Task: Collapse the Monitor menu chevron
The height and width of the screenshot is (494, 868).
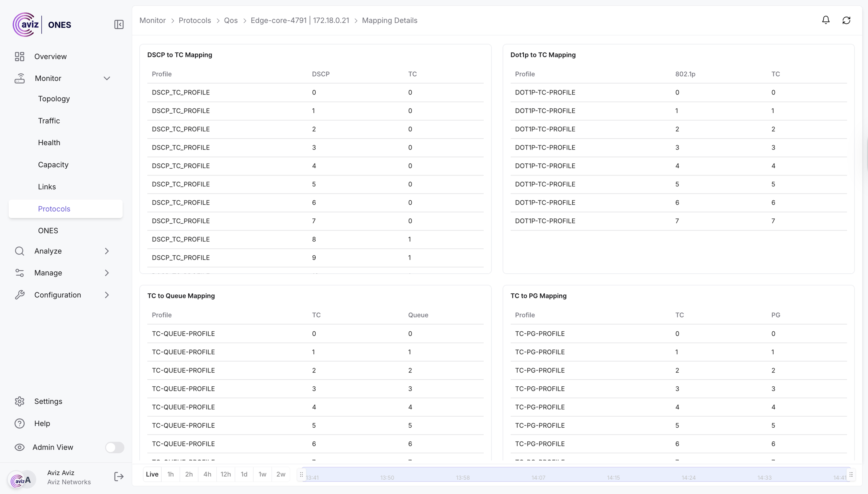Action: tap(107, 78)
